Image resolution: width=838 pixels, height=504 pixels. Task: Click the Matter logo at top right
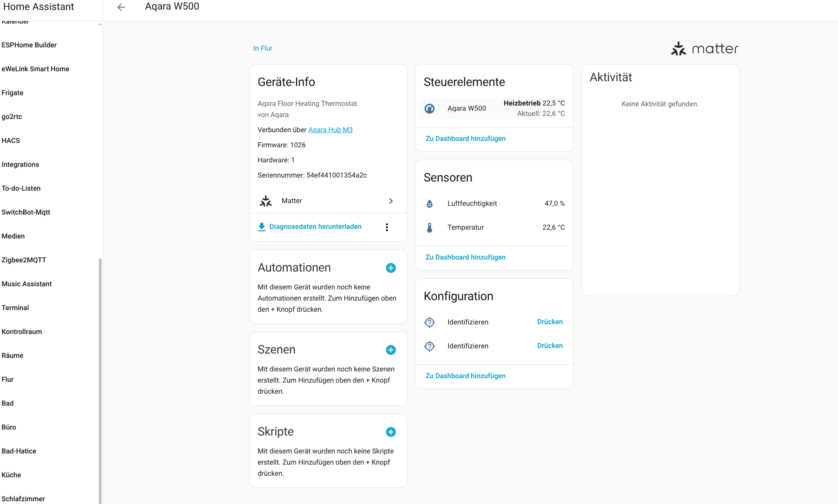pyautogui.click(x=704, y=49)
